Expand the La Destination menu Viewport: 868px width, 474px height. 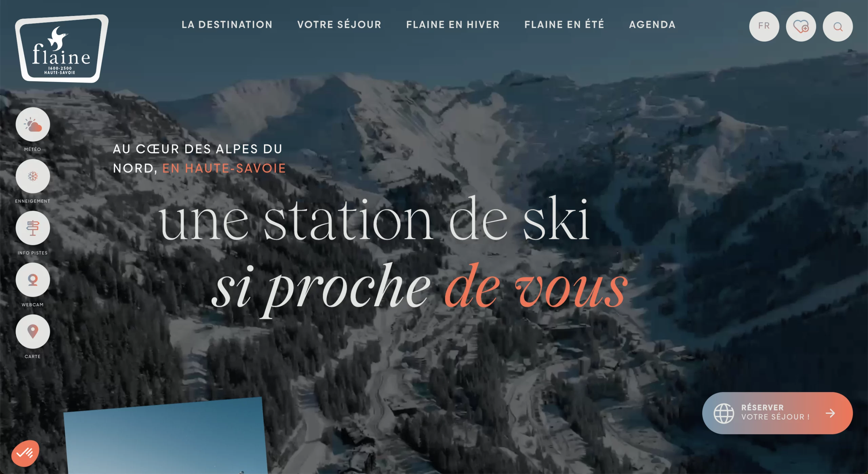[x=227, y=24]
